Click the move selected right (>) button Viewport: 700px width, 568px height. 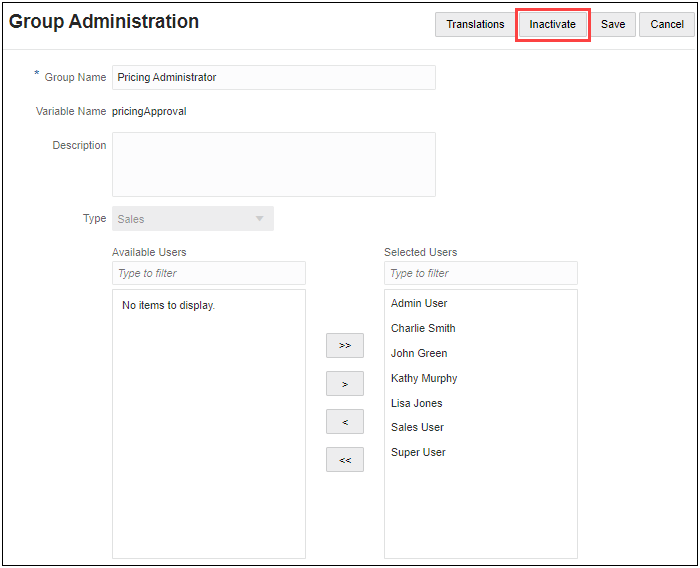tap(345, 384)
